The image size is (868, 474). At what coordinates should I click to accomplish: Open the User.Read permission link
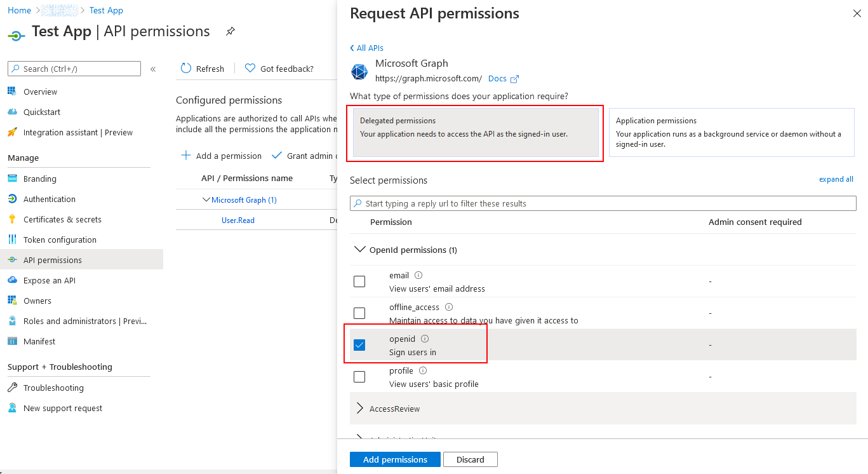[x=238, y=220]
